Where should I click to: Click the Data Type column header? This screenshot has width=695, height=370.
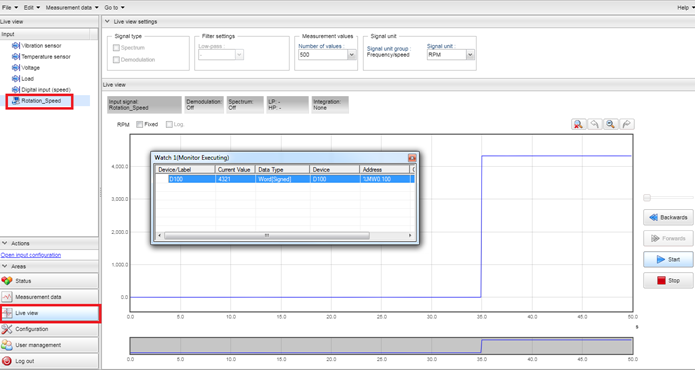[x=282, y=170]
